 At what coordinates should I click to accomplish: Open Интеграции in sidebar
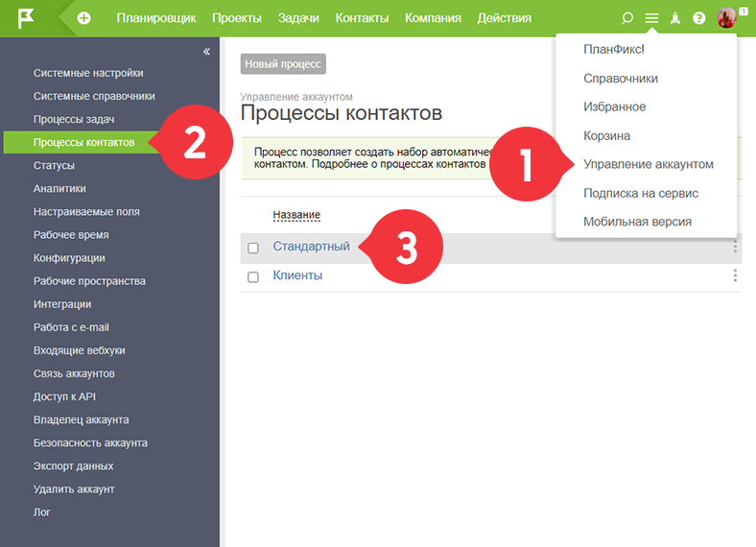[x=62, y=304]
